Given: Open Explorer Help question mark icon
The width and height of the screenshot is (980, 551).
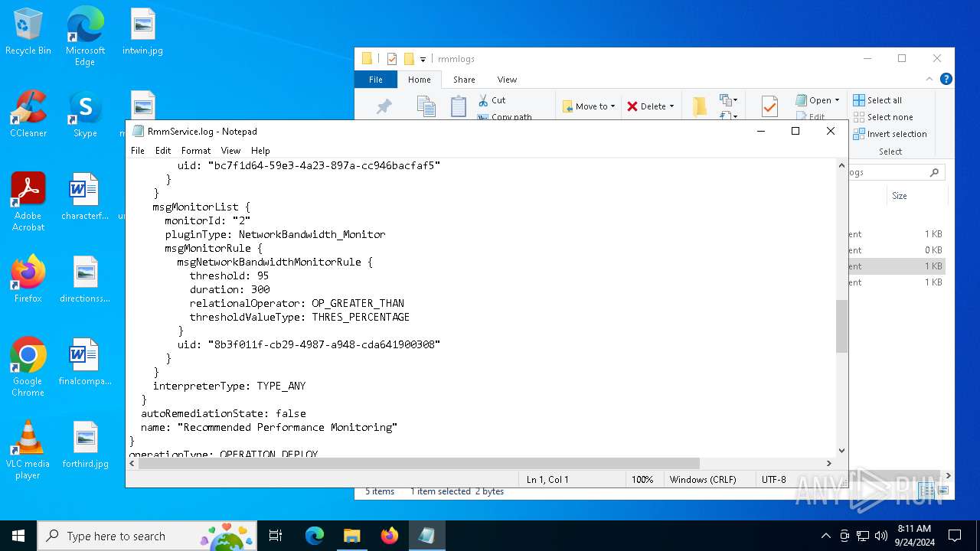Looking at the screenshot, I should click(x=946, y=79).
